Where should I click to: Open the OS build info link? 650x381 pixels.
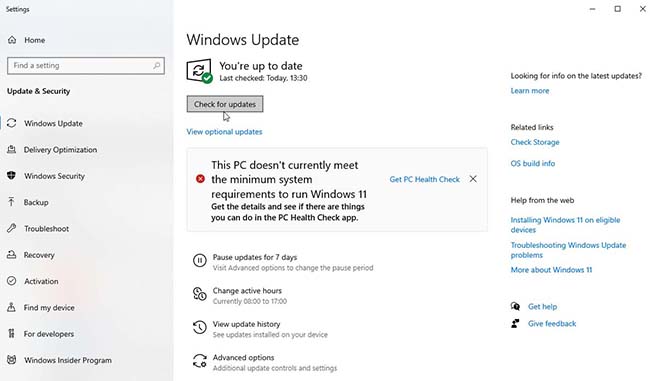coord(533,163)
